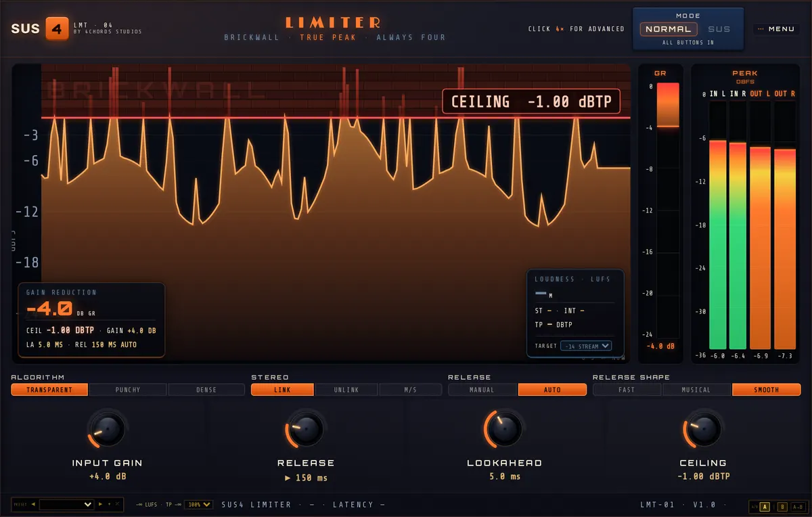Go to the previous preset with left arrow
The width and height of the screenshot is (812, 517).
[x=33, y=504]
